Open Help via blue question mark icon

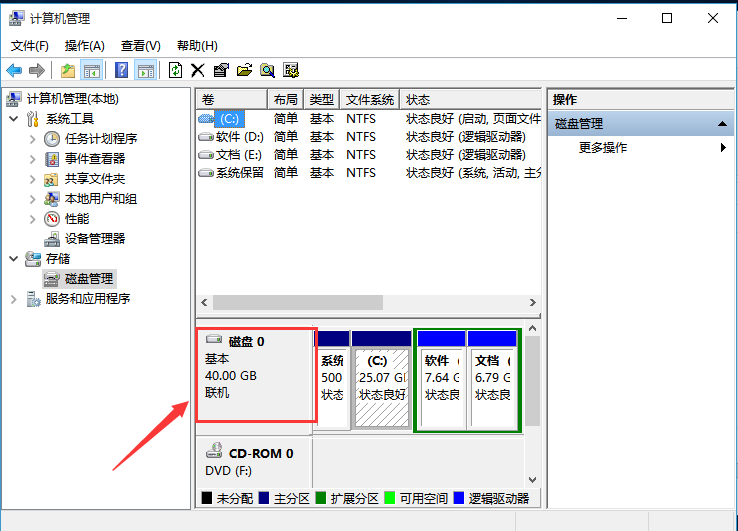pyautogui.click(x=121, y=70)
